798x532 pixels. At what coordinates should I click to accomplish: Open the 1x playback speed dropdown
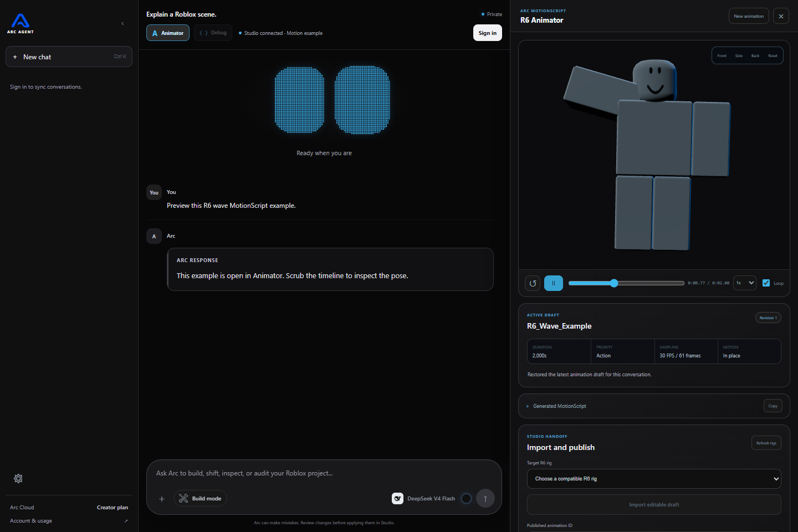pos(745,283)
